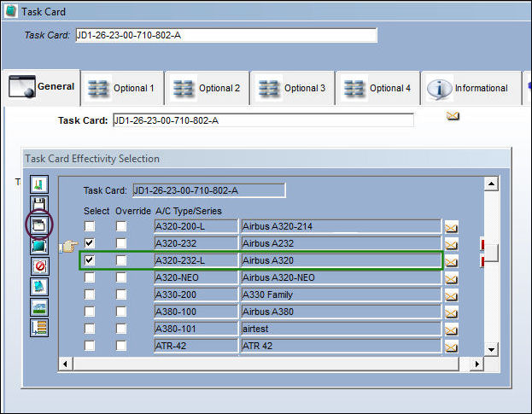Uncheck Select box for A320-232
Image resolution: width=532 pixels, height=414 pixels.
pyautogui.click(x=90, y=242)
